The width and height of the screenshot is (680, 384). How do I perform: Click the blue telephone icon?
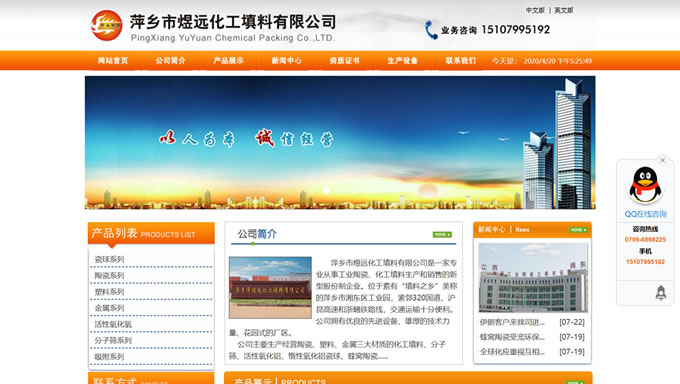(x=431, y=30)
